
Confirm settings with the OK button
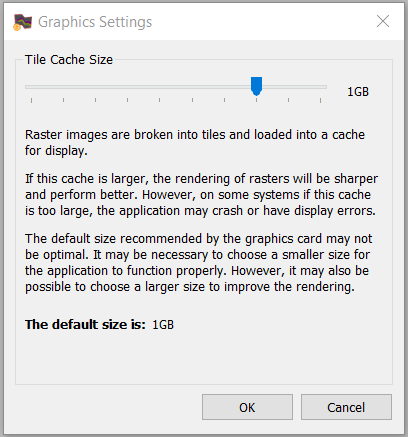tap(247, 407)
